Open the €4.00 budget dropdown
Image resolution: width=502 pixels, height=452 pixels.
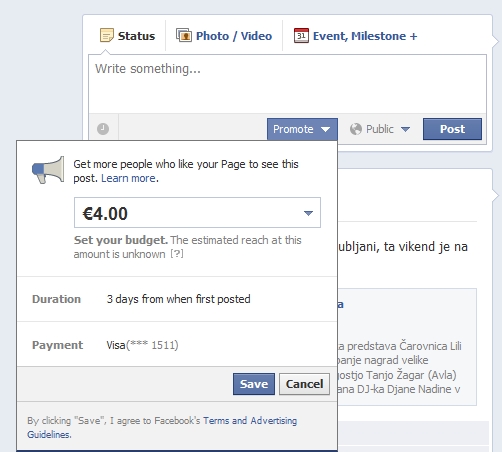(197, 213)
